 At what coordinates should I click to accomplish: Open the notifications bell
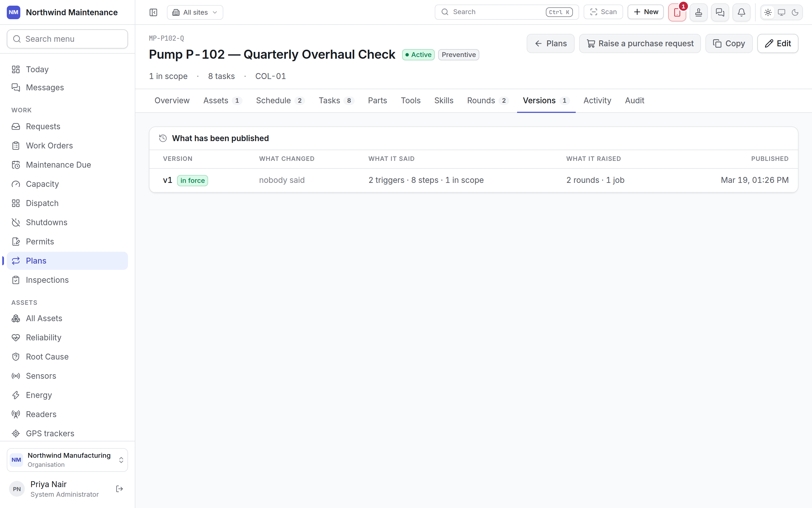(x=742, y=12)
